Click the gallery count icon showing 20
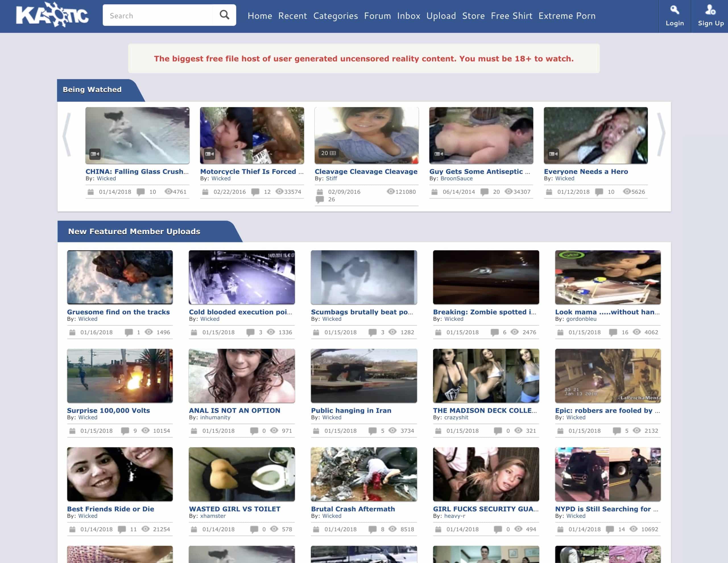Viewport: 728px width, 563px height. point(328,153)
